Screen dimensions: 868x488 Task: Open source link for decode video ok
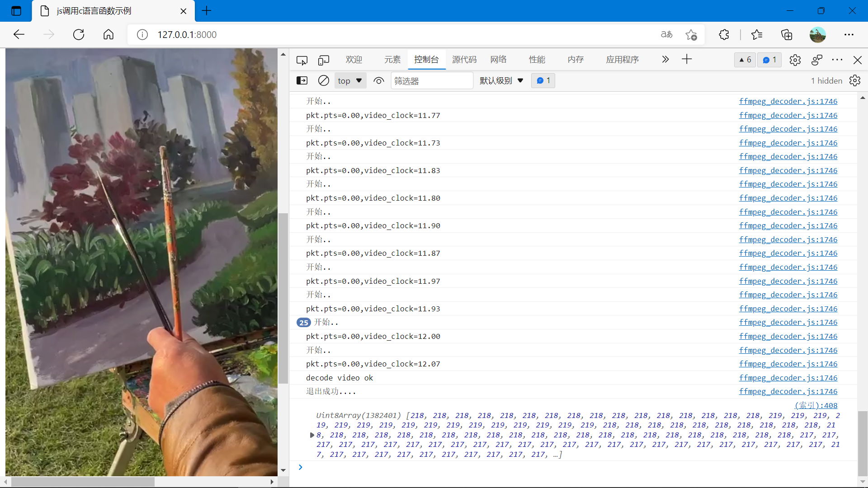coord(788,378)
